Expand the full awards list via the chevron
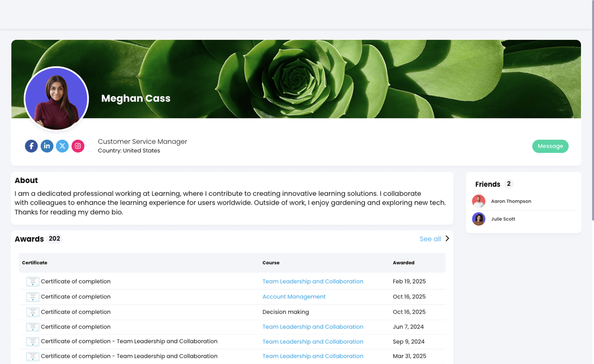The height and width of the screenshot is (364, 594). click(x=448, y=239)
